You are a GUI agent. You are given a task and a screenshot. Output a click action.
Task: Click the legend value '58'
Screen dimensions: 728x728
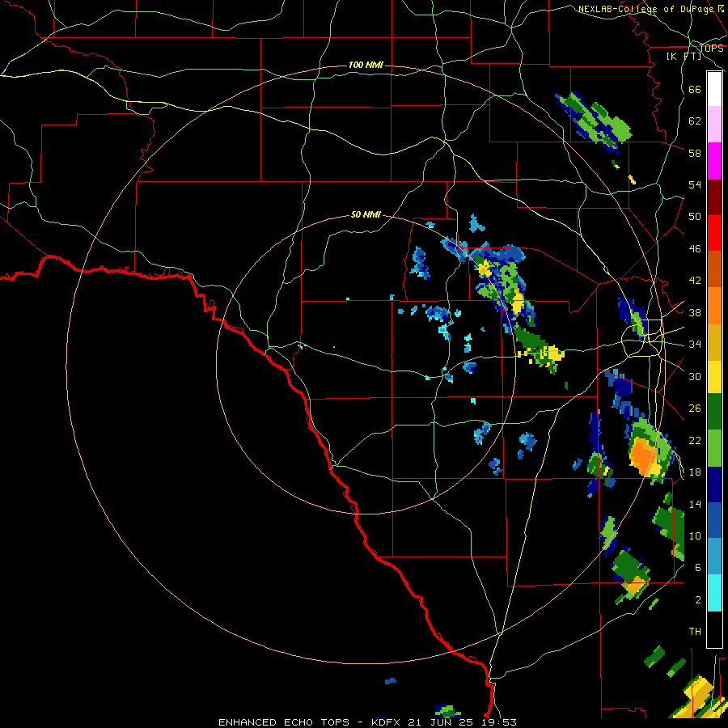click(x=695, y=153)
